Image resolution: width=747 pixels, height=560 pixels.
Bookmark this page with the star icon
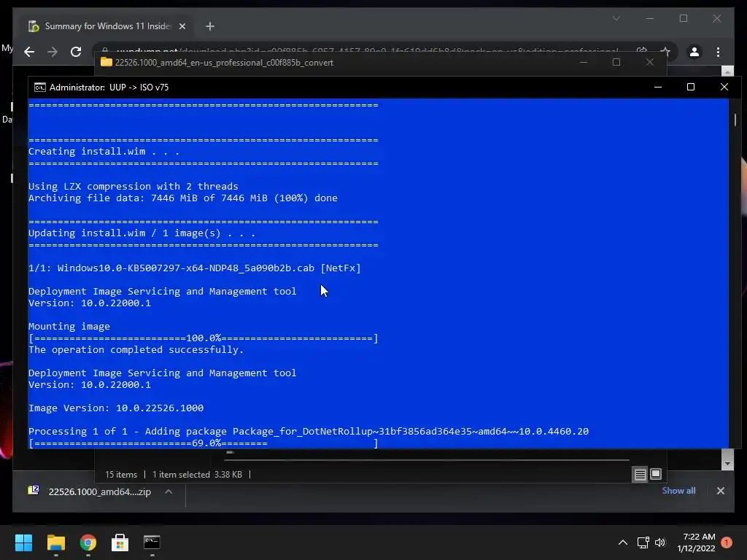tap(665, 52)
